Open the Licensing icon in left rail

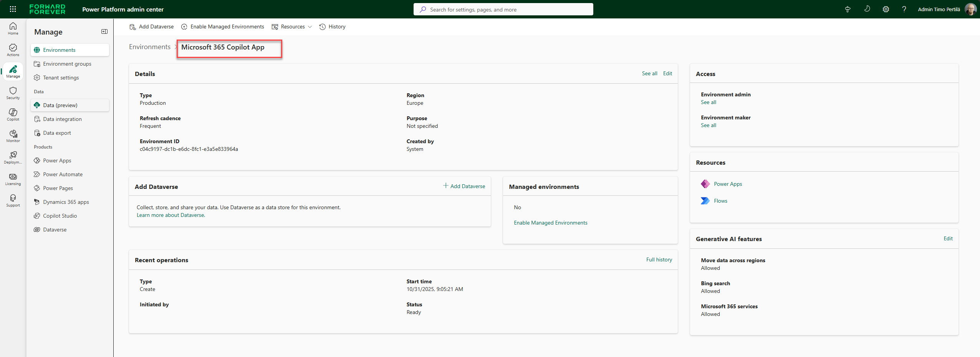[x=13, y=179]
